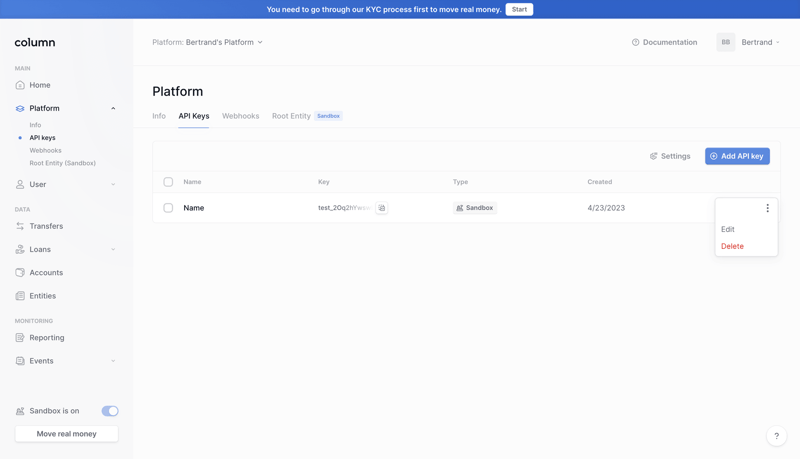Screen dimensions: 800x459
Task: Open the Settings button text
Action: click(676, 156)
